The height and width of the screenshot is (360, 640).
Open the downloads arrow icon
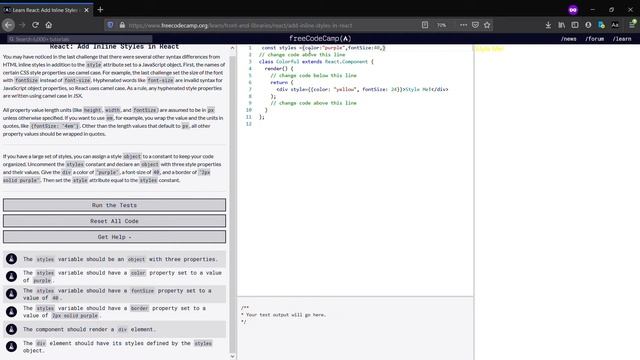point(548,25)
